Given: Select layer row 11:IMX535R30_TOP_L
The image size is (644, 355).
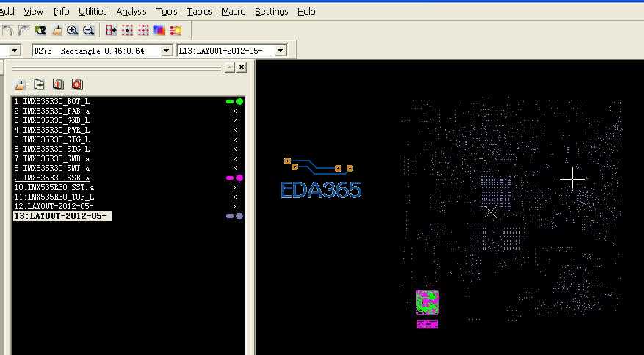Looking at the screenshot, I should (54, 197).
